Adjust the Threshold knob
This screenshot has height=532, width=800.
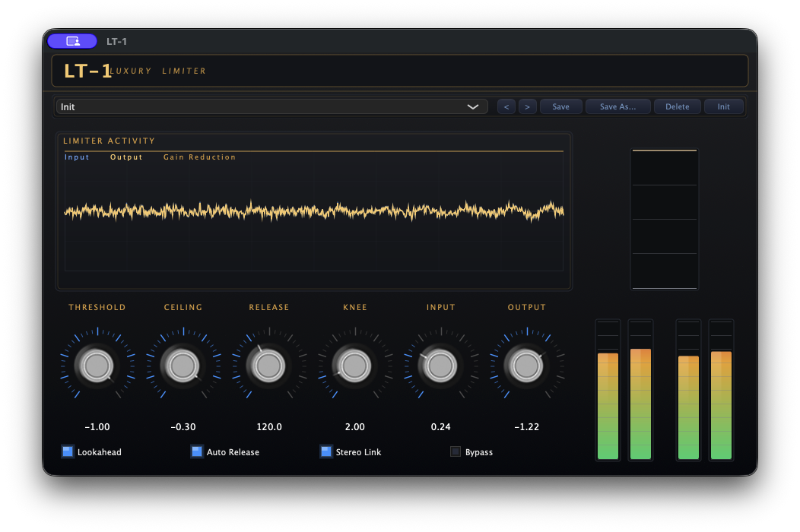pyautogui.click(x=97, y=366)
